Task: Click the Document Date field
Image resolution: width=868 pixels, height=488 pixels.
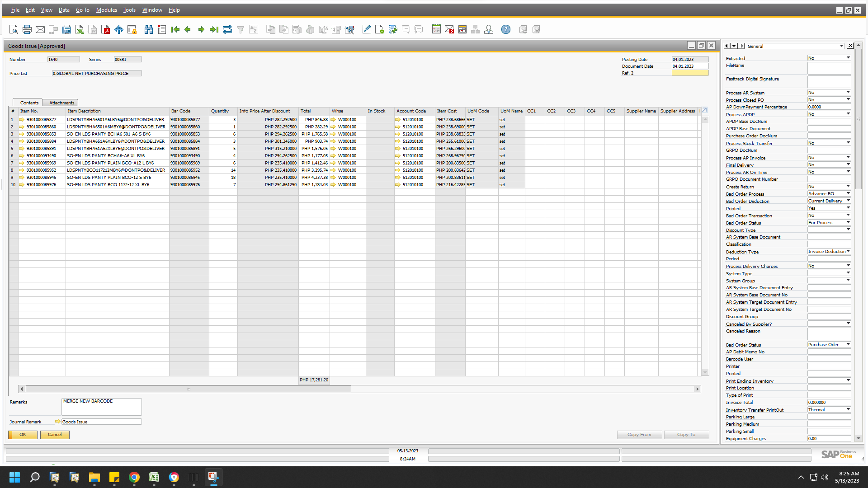Action: (690, 66)
